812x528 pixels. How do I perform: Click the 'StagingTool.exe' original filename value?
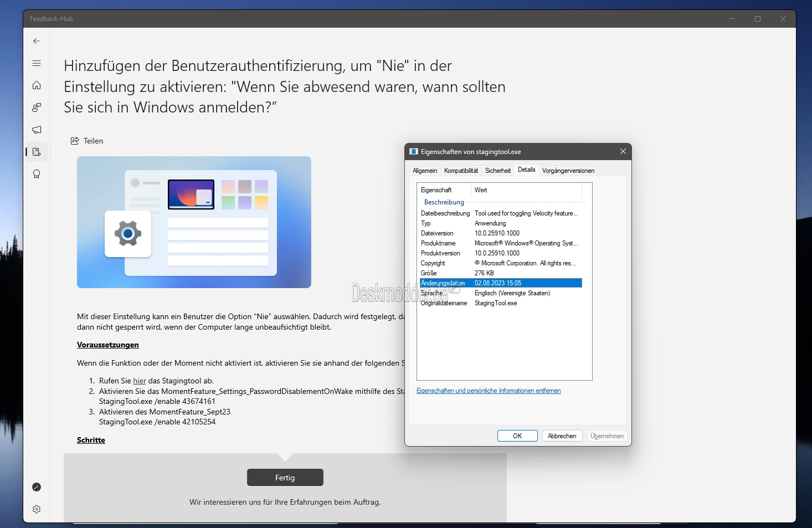496,303
